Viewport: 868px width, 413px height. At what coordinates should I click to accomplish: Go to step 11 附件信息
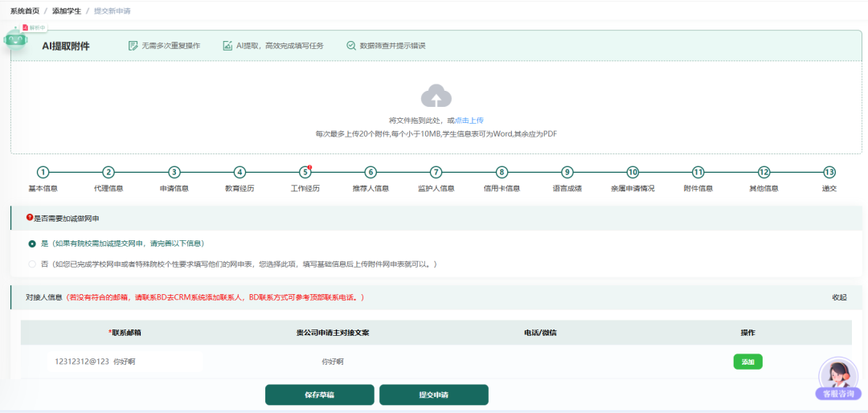point(698,172)
